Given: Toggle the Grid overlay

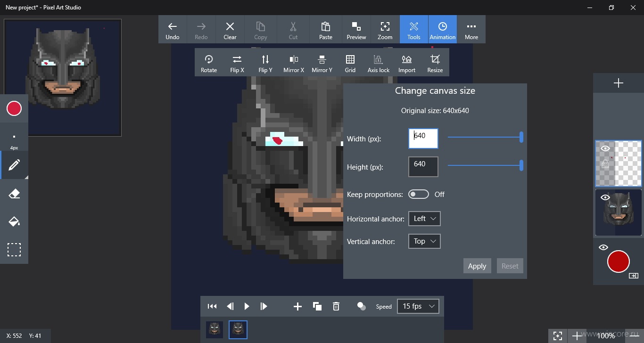Looking at the screenshot, I should coord(350,63).
